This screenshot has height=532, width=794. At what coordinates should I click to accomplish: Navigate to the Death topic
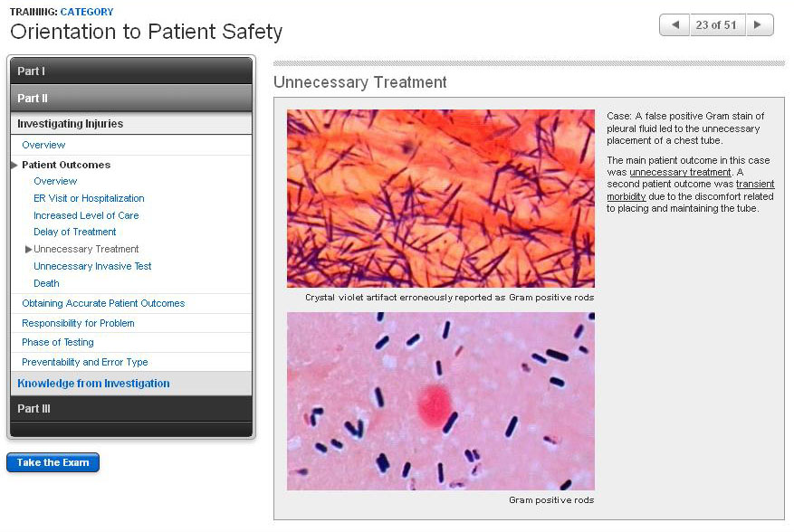pyautogui.click(x=46, y=283)
